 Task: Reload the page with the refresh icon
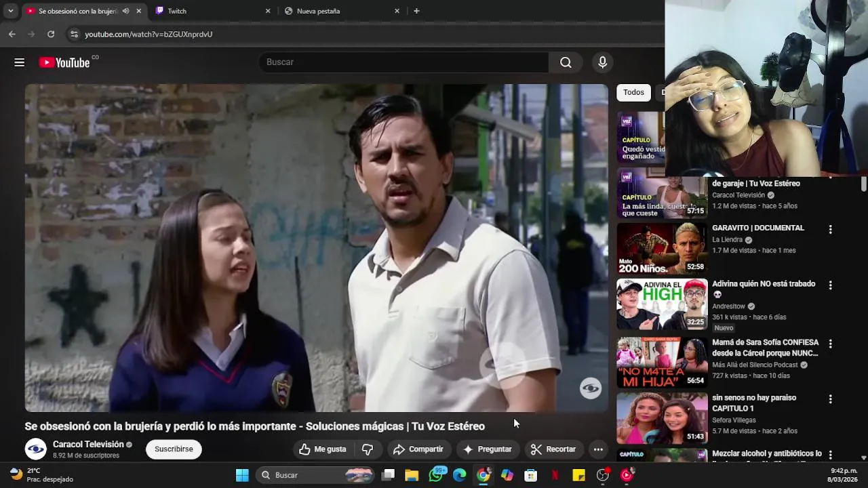click(51, 34)
